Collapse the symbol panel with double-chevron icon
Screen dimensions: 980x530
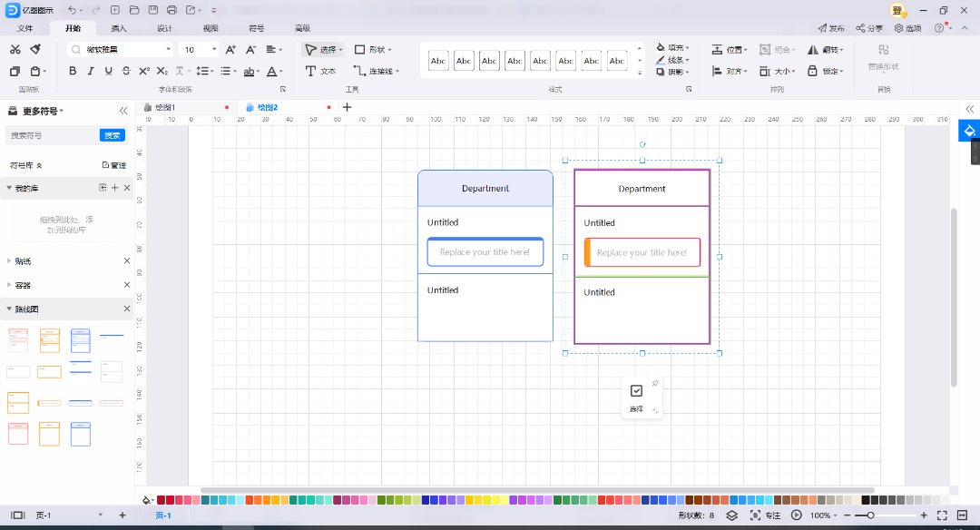(123, 111)
